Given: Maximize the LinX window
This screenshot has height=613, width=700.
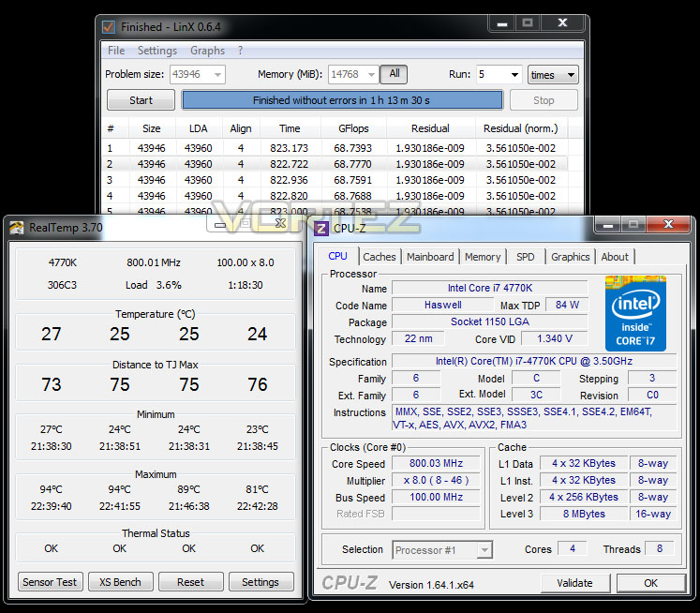Looking at the screenshot, I should (x=528, y=22).
